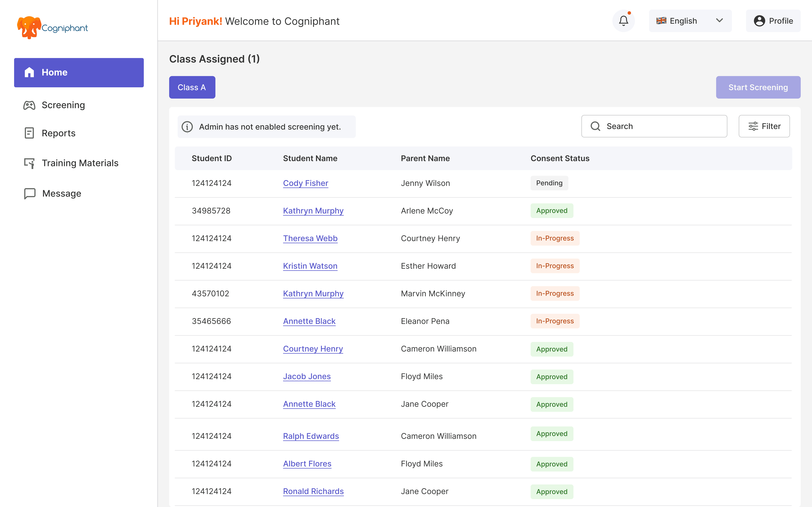Open the English language dropdown
The width and height of the screenshot is (812, 507).
[683, 21]
